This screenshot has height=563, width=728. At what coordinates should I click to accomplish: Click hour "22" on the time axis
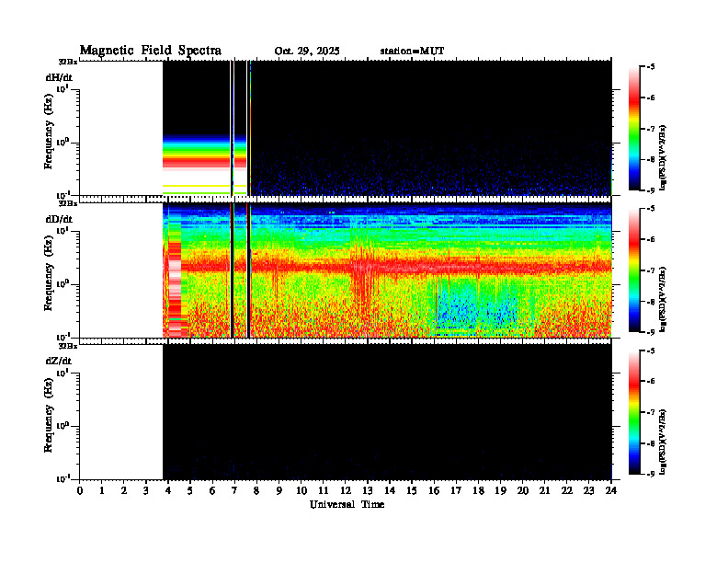567,490
